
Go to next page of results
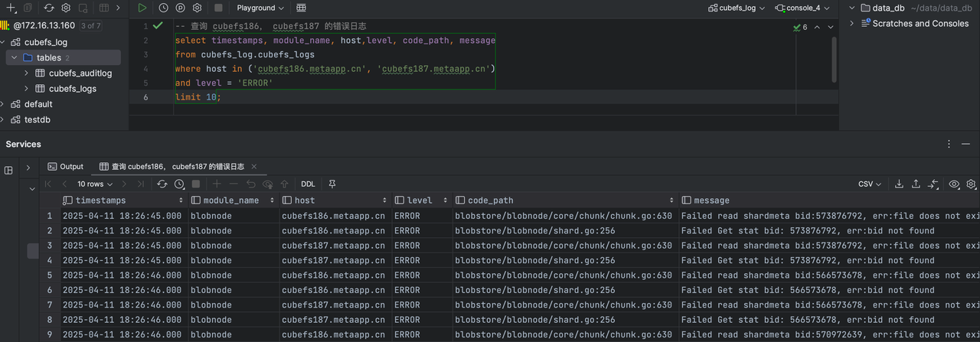pos(125,184)
